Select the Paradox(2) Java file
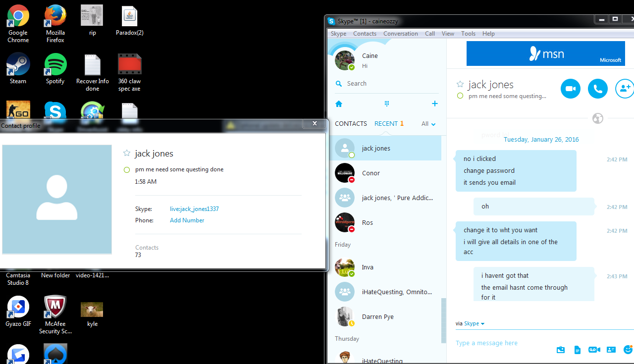634x364 pixels. pyautogui.click(x=129, y=21)
